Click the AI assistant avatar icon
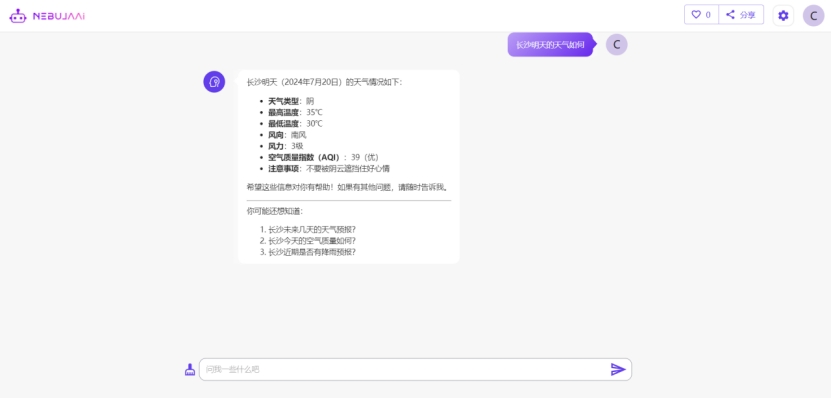Viewport: 831px width, 398px height. tap(214, 82)
